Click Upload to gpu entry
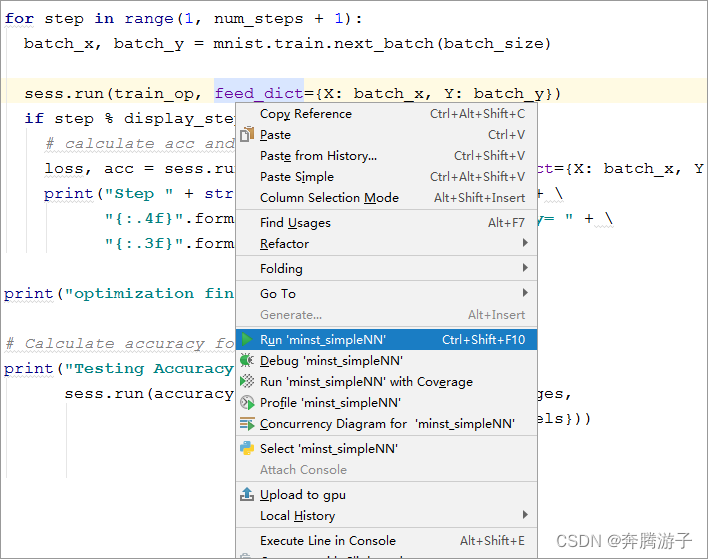Screen dimensions: 708x559 (x=387, y=494)
